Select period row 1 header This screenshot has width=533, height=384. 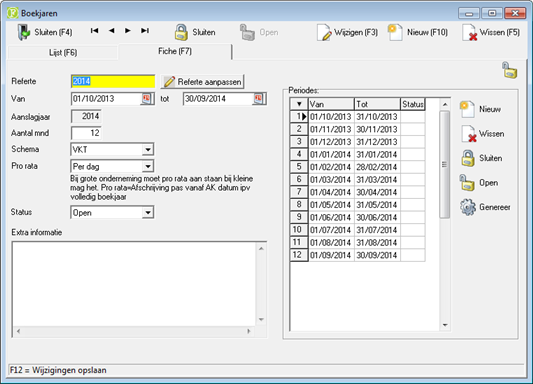tap(299, 117)
